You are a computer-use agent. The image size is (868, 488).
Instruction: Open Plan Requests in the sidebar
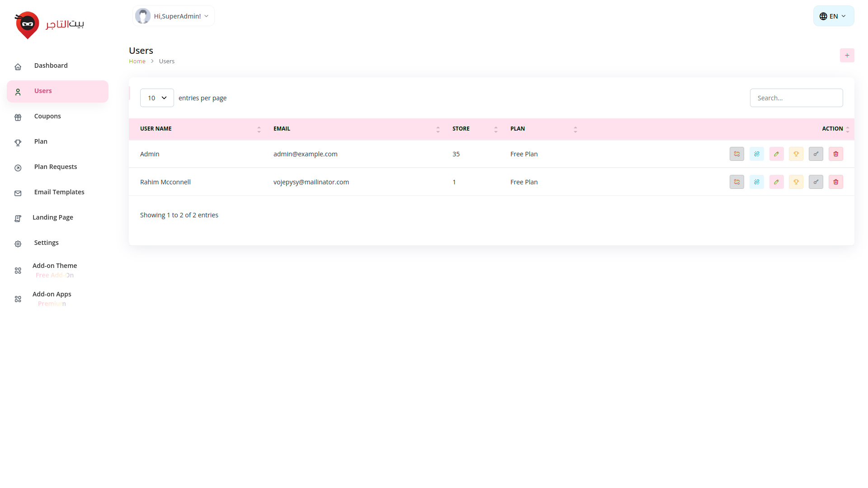[56, 167]
